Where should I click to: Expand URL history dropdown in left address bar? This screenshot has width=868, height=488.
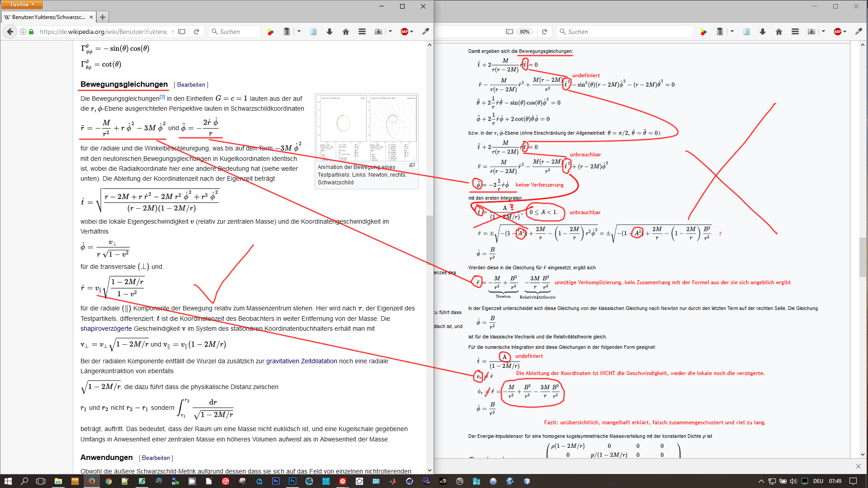[173, 32]
